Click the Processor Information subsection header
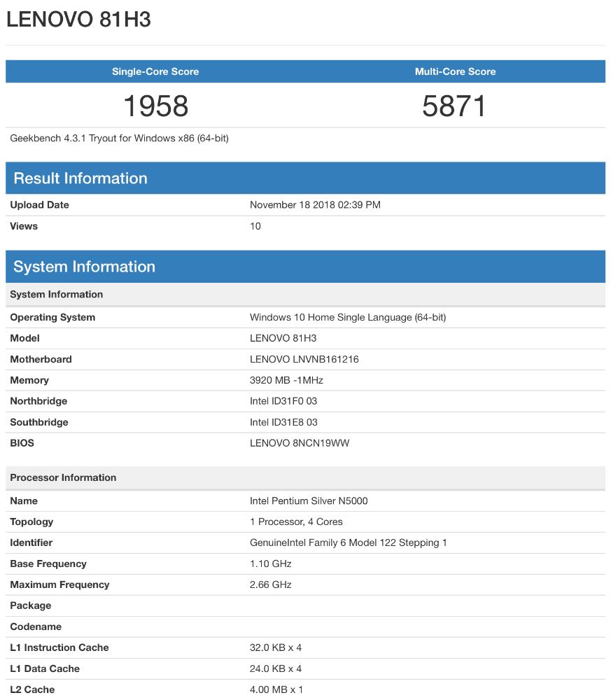The height and width of the screenshot is (700, 611). (x=63, y=477)
